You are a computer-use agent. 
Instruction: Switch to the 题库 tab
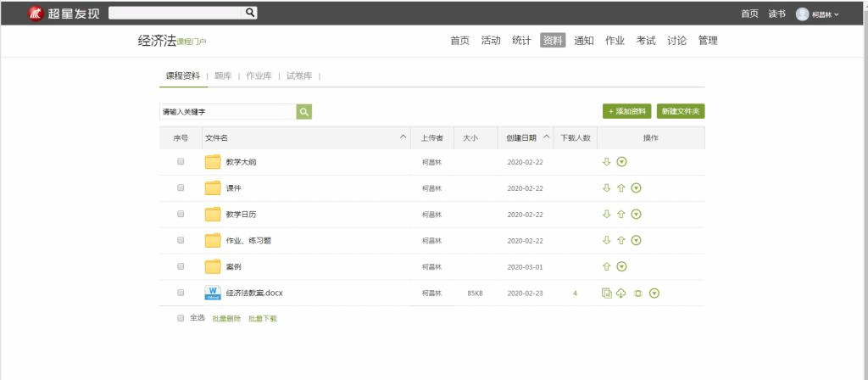(223, 76)
